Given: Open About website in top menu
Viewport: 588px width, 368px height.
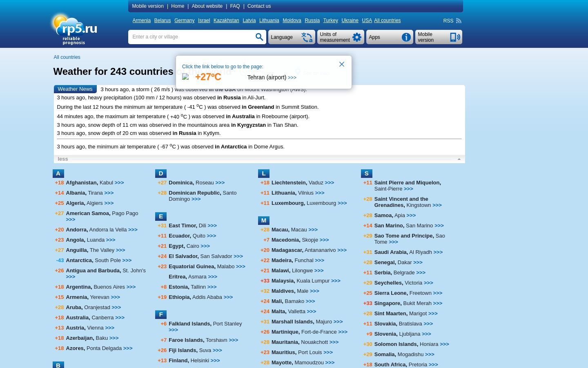Looking at the screenshot, I should 207,6.
